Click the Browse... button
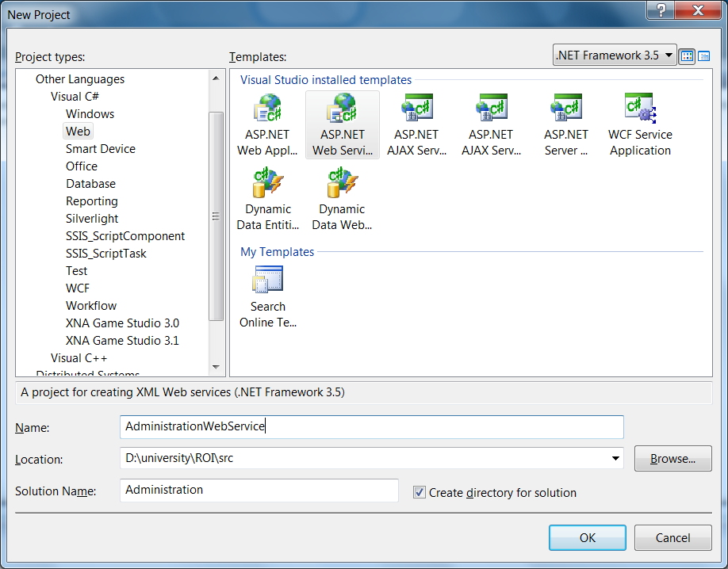 [x=672, y=459]
